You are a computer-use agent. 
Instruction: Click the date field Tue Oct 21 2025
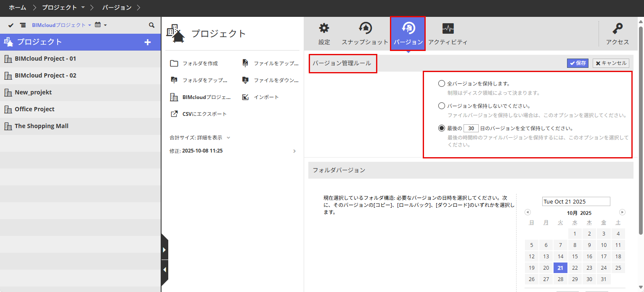[x=576, y=201]
